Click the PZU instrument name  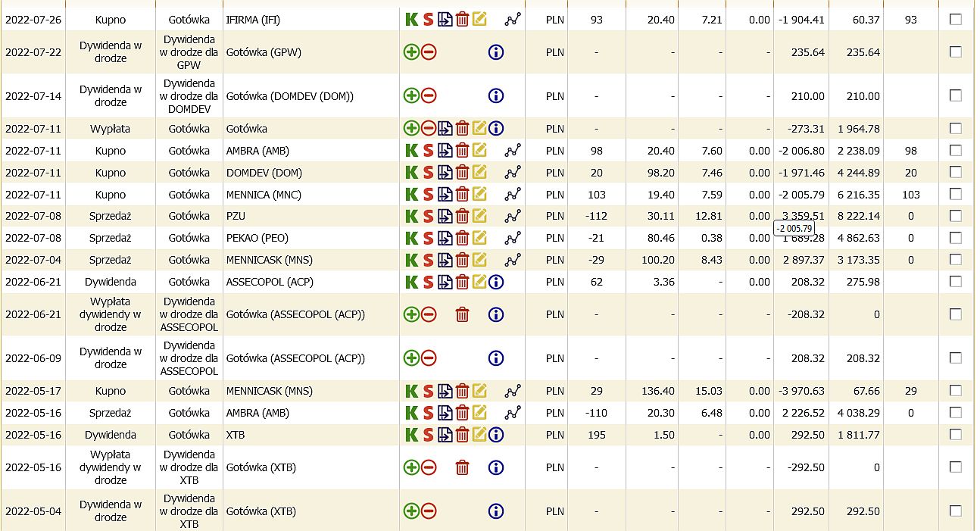tap(236, 216)
